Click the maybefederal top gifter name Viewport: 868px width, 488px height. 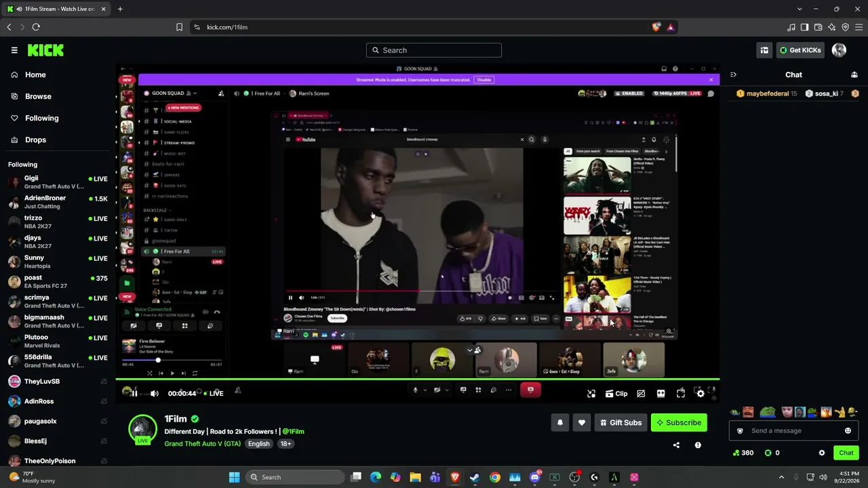point(768,94)
